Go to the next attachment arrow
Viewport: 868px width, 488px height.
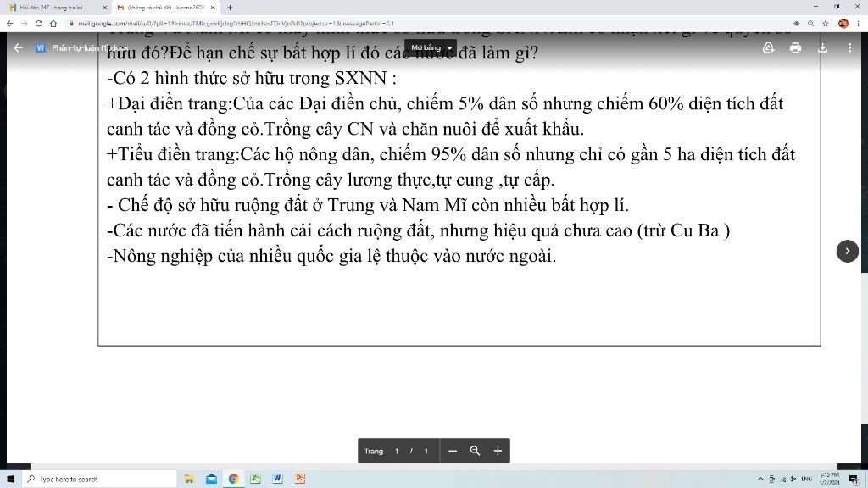(x=847, y=251)
